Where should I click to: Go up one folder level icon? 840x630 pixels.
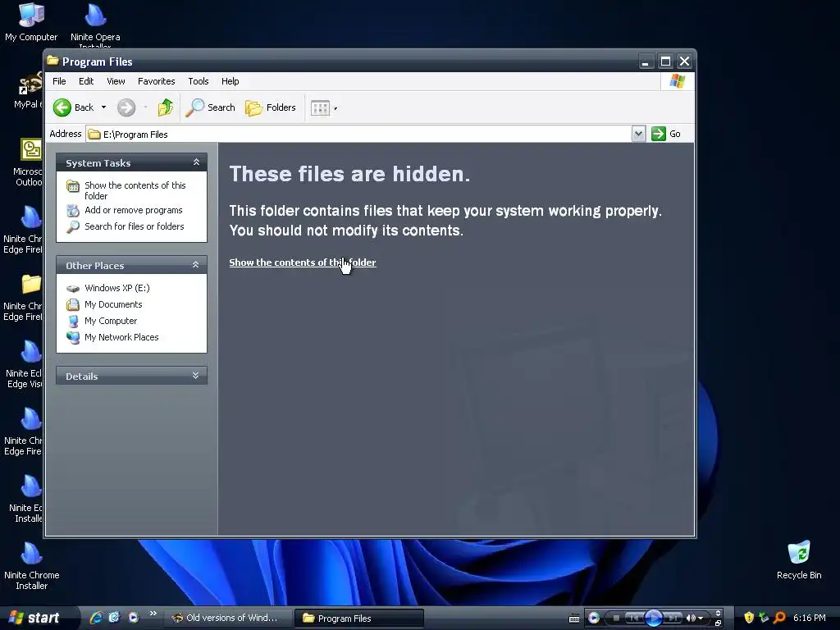click(x=166, y=107)
